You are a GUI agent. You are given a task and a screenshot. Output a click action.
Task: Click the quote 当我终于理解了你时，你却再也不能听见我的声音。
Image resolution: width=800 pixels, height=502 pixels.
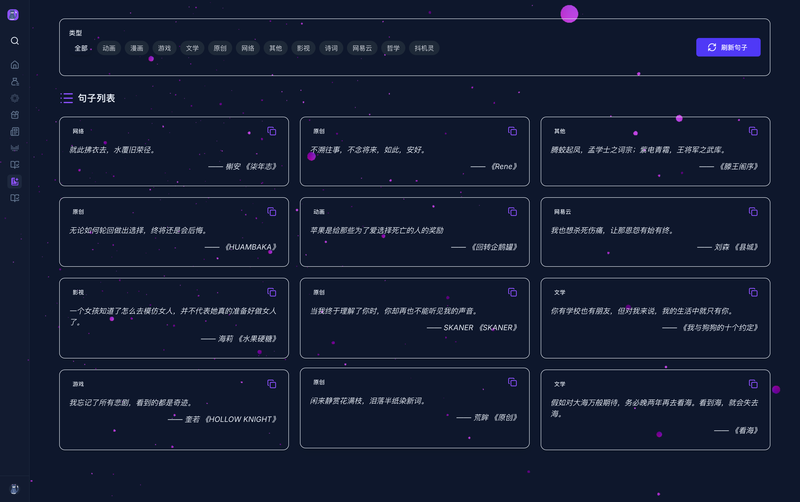[394, 311]
